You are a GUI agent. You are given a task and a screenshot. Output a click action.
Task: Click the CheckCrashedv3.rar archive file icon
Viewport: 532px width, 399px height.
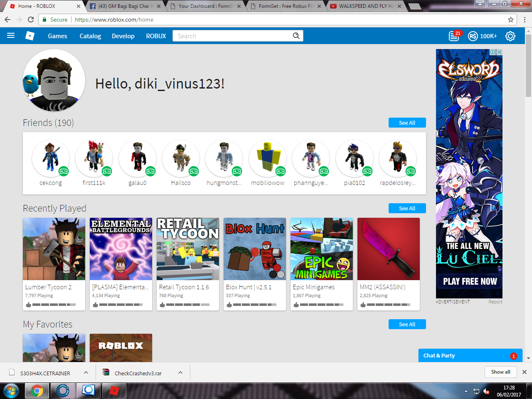tap(106, 372)
